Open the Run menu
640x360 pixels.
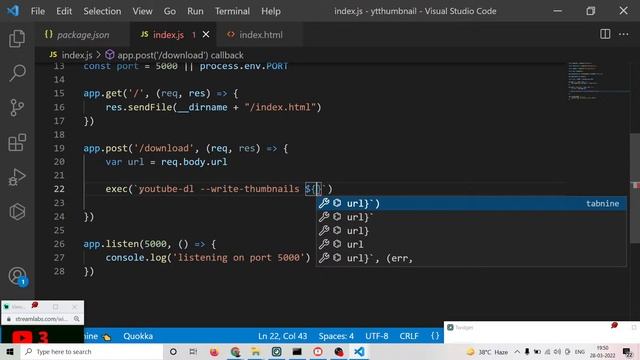[195, 11]
